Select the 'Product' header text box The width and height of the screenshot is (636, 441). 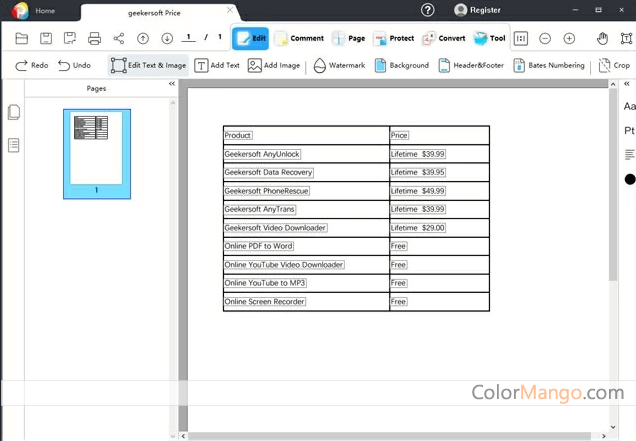click(238, 136)
